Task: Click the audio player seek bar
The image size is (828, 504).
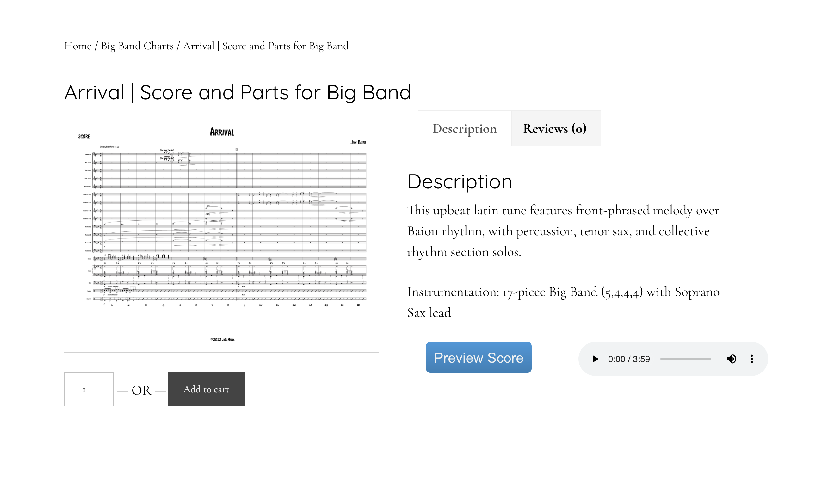Action: 686,359
